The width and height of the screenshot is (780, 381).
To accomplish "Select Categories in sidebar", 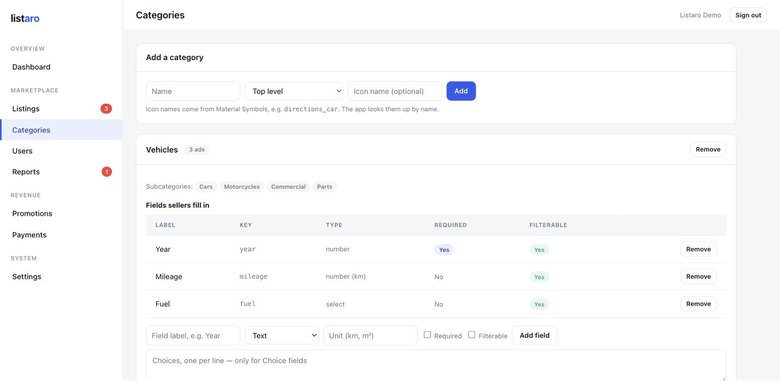I will [x=61, y=130].
